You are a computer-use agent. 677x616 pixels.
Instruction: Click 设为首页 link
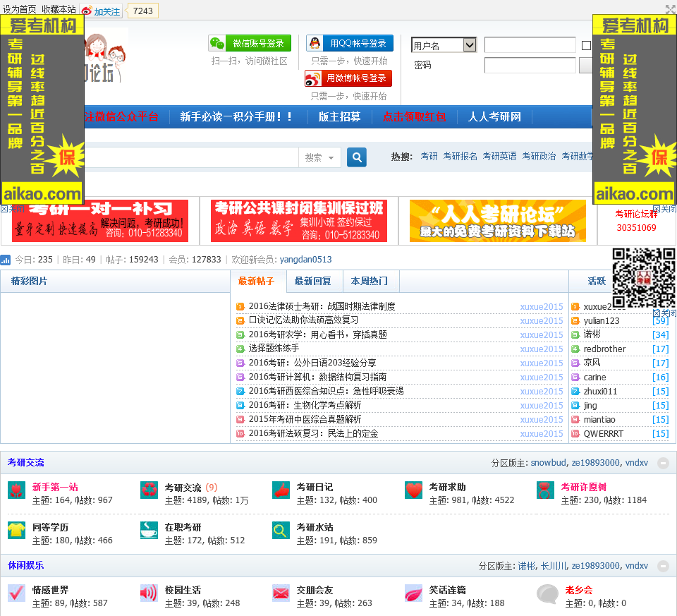coord(20,9)
